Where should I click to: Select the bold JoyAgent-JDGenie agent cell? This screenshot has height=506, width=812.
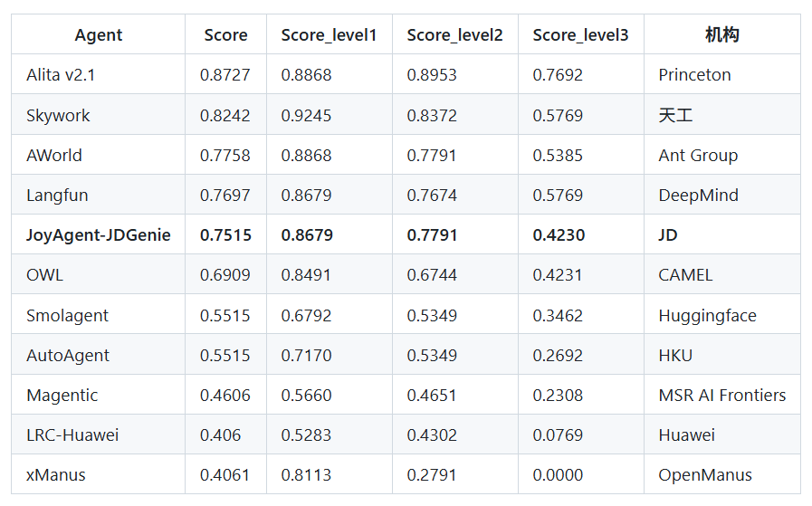coord(99,234)
